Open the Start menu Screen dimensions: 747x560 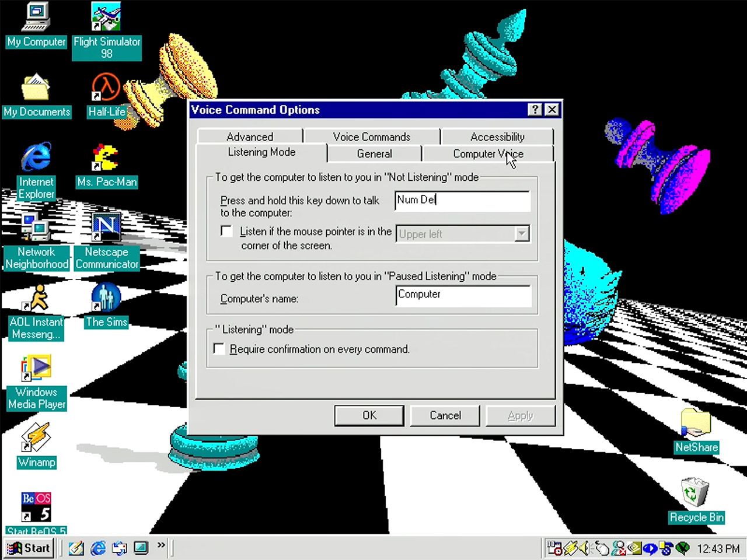pyautogui.click(x=29, y=548)
